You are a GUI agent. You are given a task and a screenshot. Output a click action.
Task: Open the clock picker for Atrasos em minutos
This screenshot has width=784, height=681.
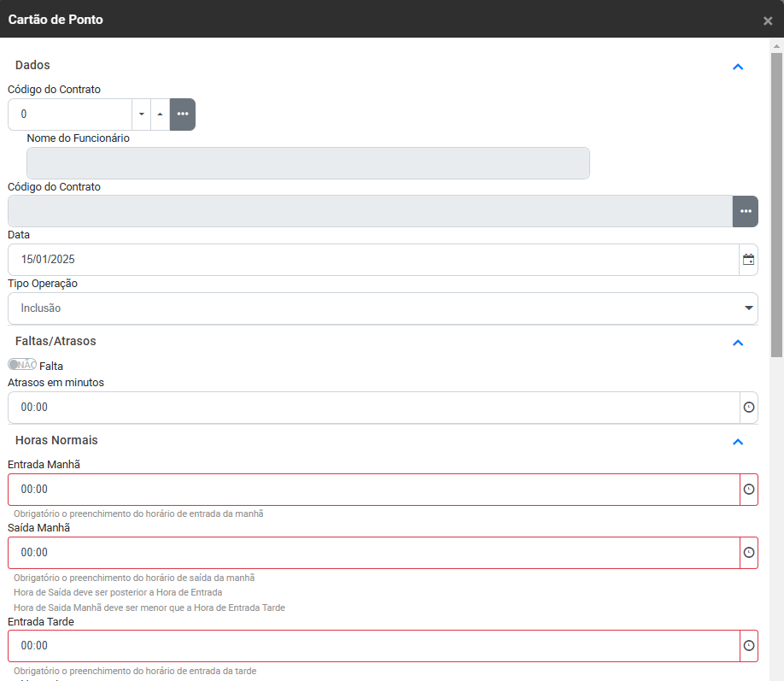click(748, 408)
